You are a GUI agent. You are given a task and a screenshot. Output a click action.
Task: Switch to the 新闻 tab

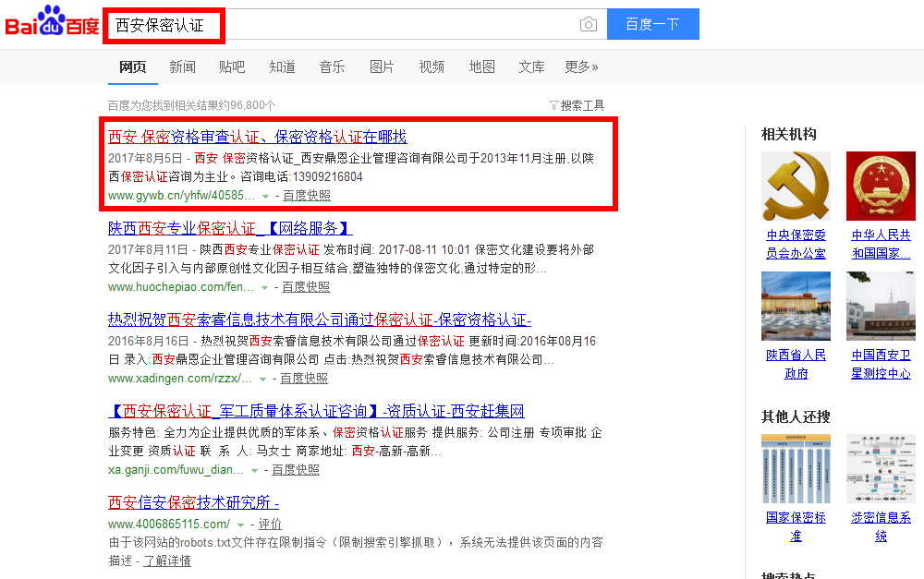click(x=183, y=67)
